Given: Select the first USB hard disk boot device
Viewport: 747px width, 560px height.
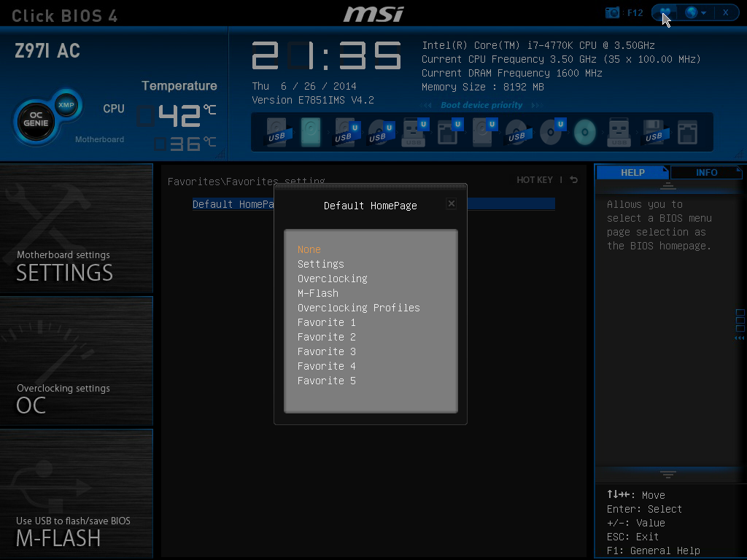Looking at the screenshot, I should coord(276,132).
